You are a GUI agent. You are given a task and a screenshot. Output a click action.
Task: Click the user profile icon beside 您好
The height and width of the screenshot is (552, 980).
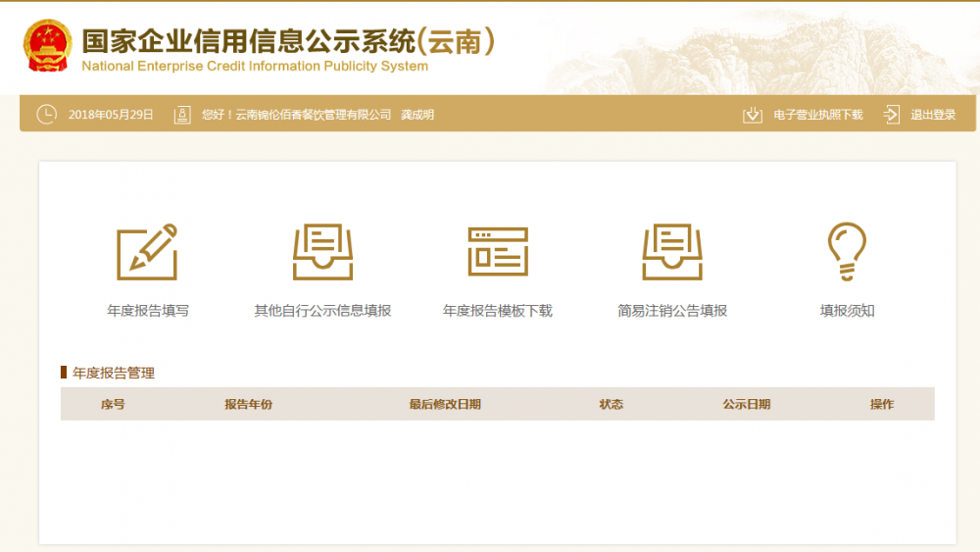[182, 115]
